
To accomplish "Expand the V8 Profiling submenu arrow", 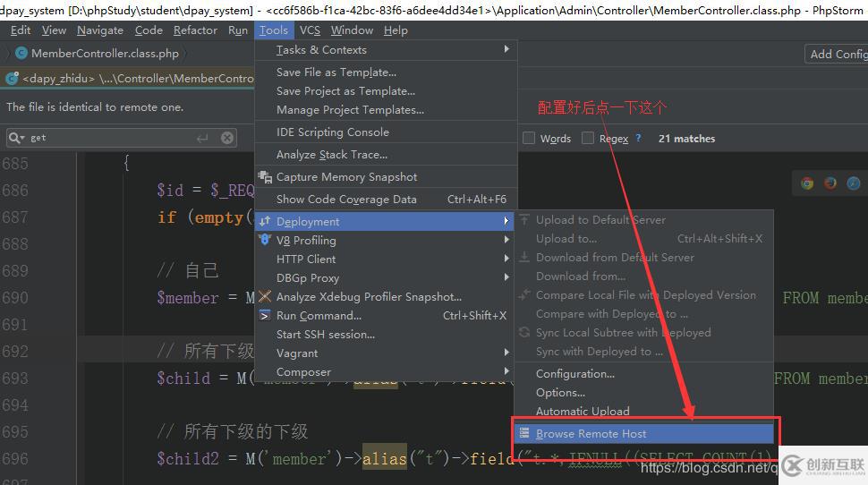I will pos(506,240).
